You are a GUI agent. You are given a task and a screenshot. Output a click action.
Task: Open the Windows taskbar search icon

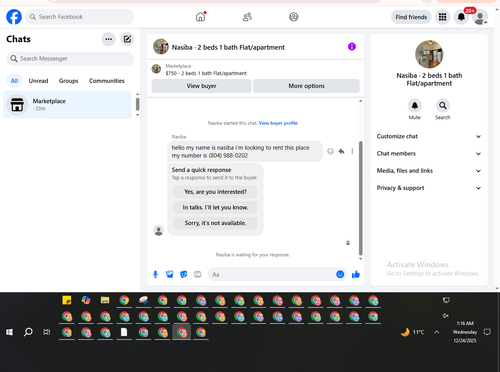28,332
